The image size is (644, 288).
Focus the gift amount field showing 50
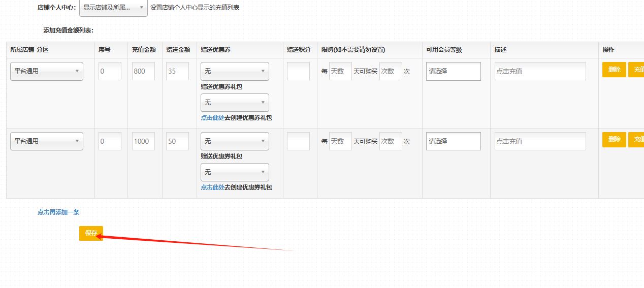pos(177,141)
